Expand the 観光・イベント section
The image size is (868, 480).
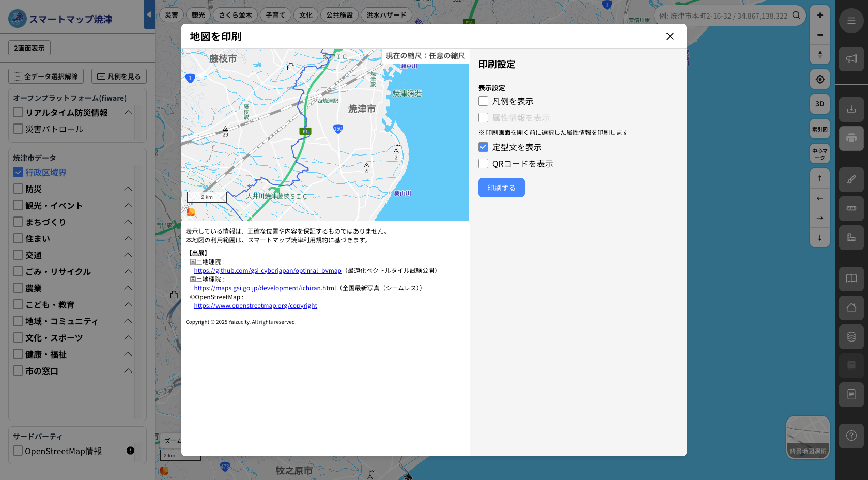coord(128,205)
